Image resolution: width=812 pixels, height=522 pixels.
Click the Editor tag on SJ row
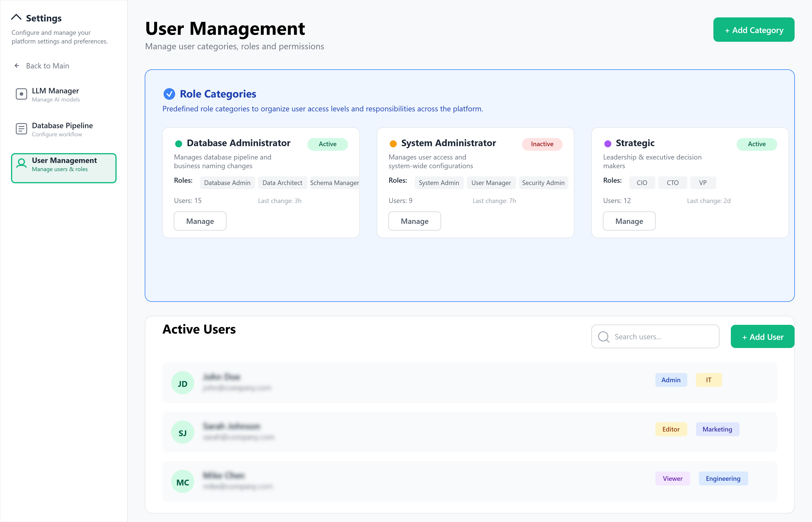[671, 429]
